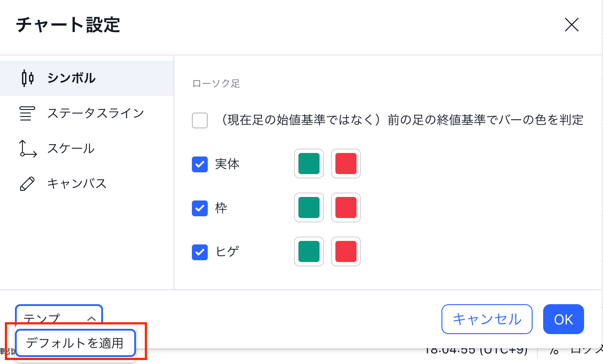Change the red ヒゲ wick color

[x=346, y=252]
